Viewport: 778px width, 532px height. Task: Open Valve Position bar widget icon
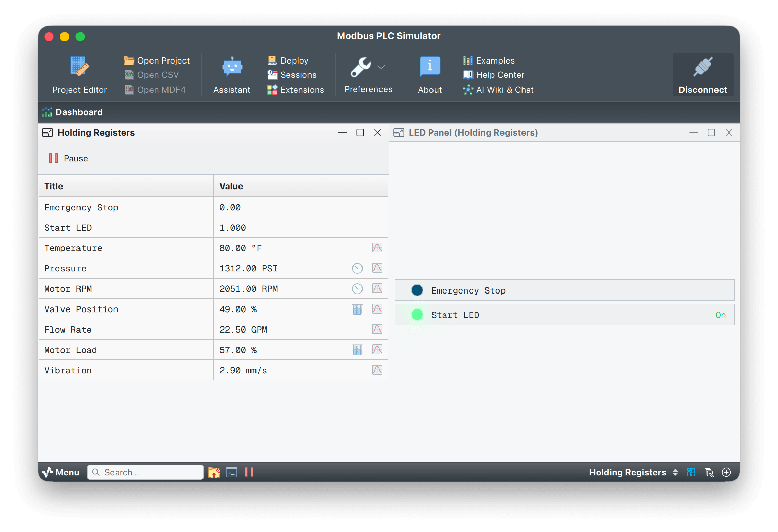pyautogui.click(x=357, y=309)
